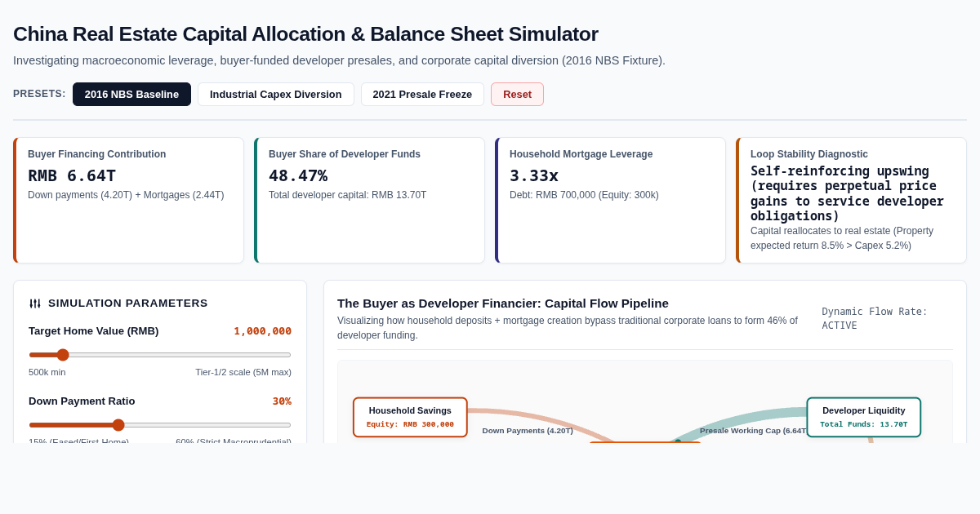Click the 48.47% value
This screenshot has width=980, height=514.
pyautogui.click(x=298, y=175)
